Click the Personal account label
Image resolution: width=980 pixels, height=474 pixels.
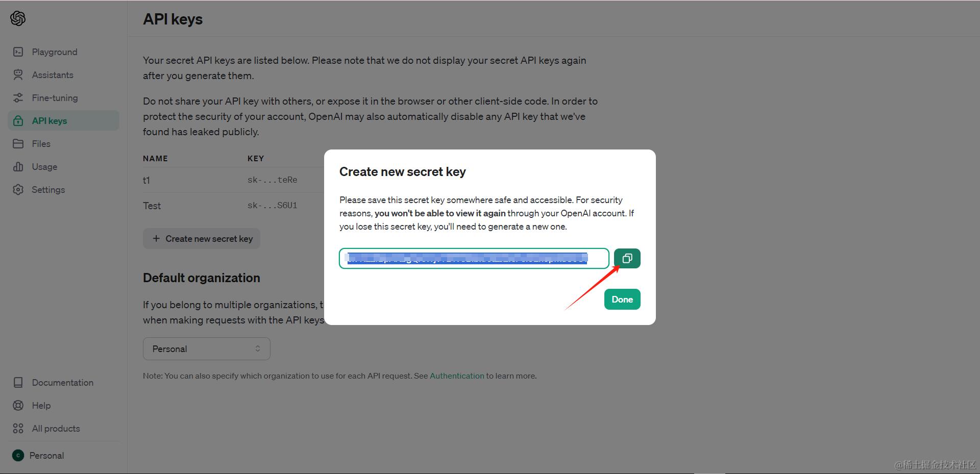pos(46,456)
